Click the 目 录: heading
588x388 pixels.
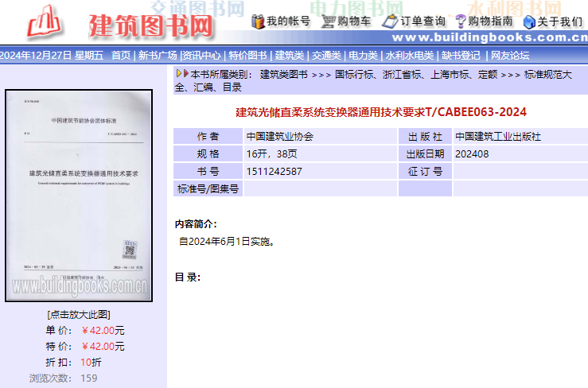(x=188, y=277)
